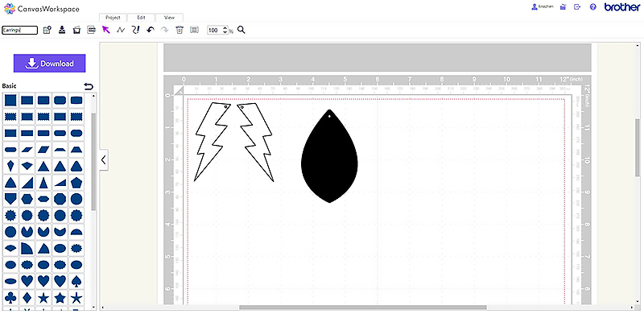Insert the pentagon shape
Viewport: 644px width, 314px height.
pos(76,183)
